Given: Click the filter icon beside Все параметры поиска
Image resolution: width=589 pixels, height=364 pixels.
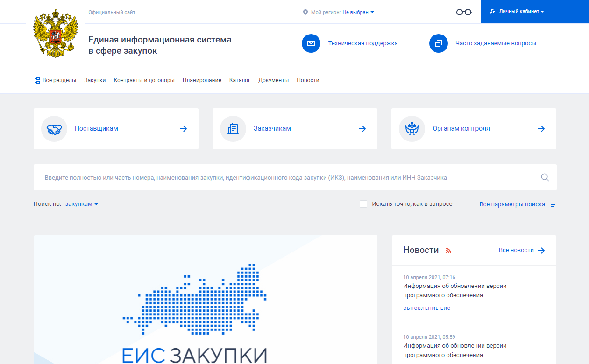Looking at the screenshot, I should (553, 204).
